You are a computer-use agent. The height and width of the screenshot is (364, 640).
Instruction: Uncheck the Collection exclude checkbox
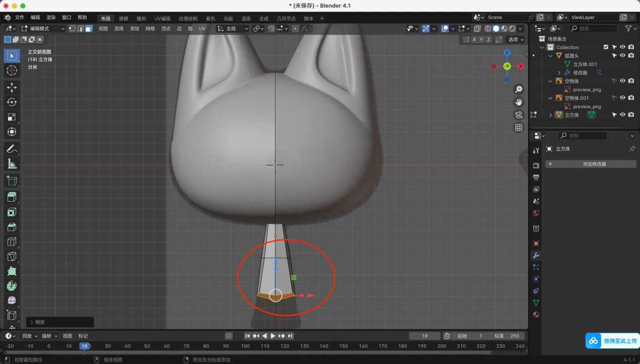click(606, 47)
